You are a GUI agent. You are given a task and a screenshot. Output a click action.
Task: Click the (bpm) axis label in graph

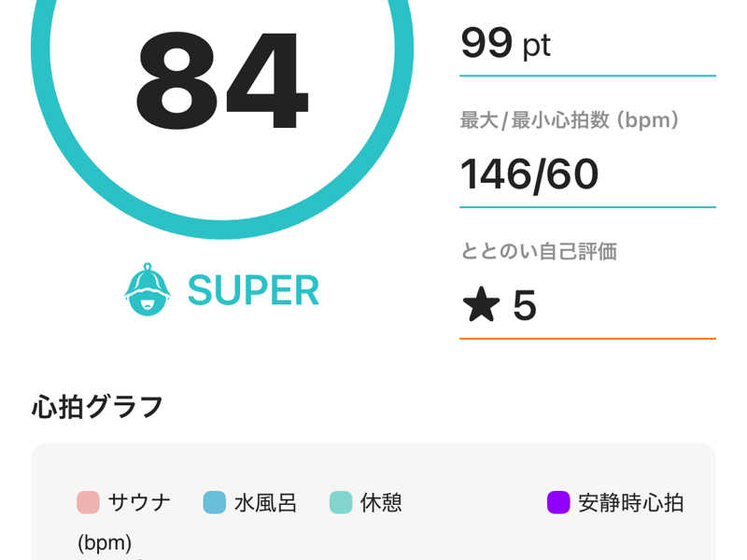point(105,542)
